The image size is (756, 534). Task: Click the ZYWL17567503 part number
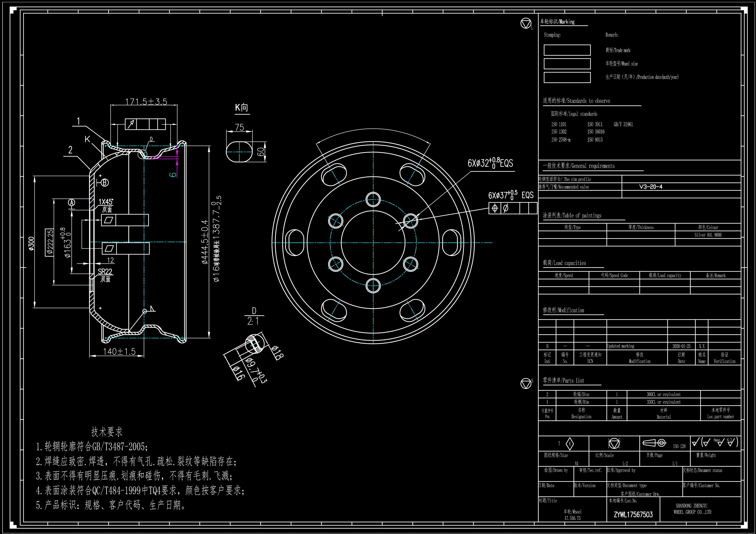tap(633, 515)
